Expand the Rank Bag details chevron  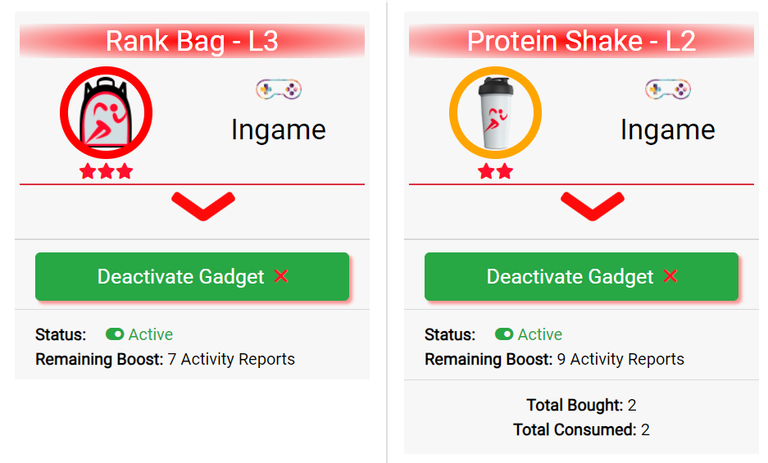(x=203, y=206)
